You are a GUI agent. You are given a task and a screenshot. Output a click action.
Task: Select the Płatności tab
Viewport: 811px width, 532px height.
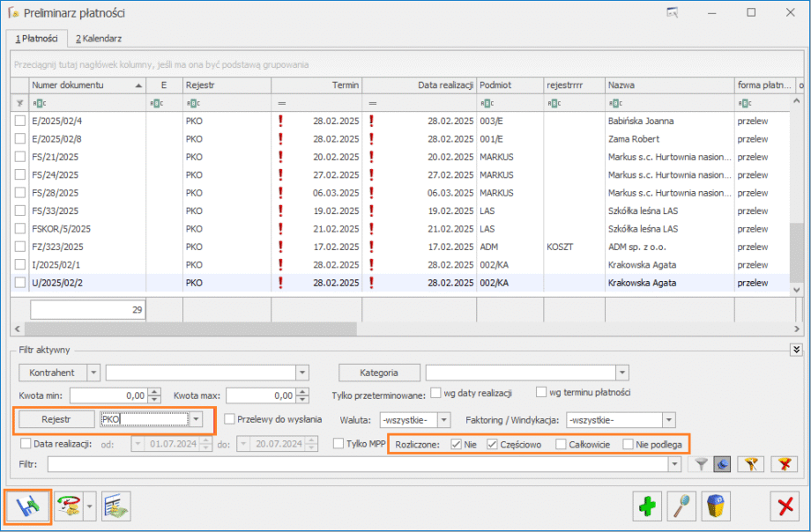click(35, 39)
